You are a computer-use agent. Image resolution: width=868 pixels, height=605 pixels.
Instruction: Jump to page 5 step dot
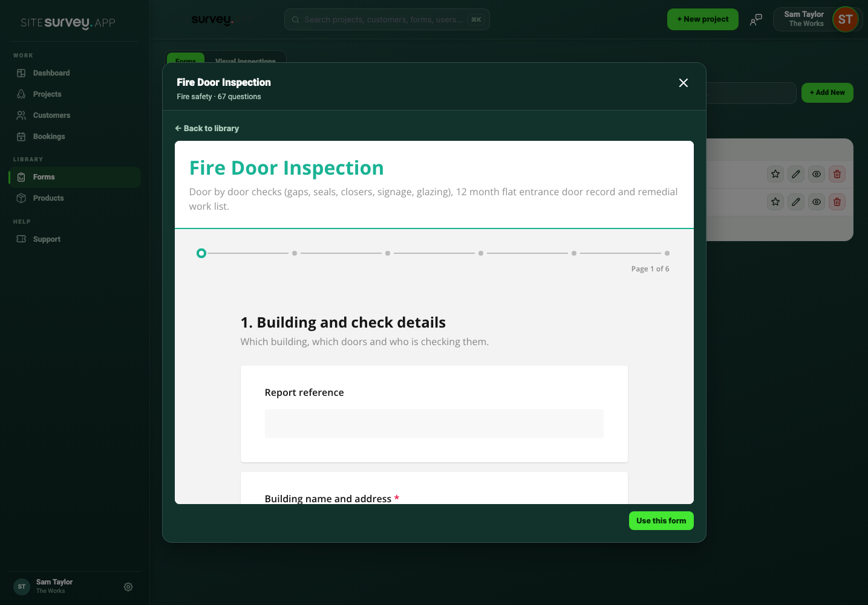coord(574,253)
